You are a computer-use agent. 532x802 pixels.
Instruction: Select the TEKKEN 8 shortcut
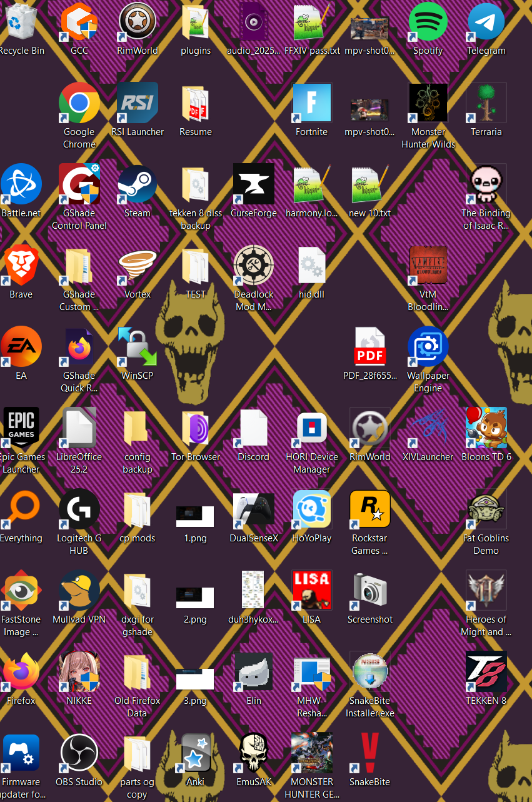[x=486, y=672]
